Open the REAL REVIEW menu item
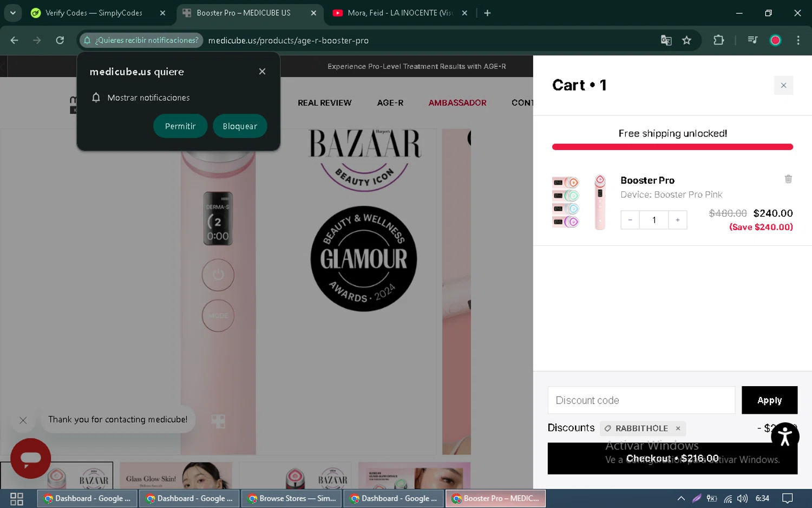Viewport: 812px width, 508px height. 325,103
